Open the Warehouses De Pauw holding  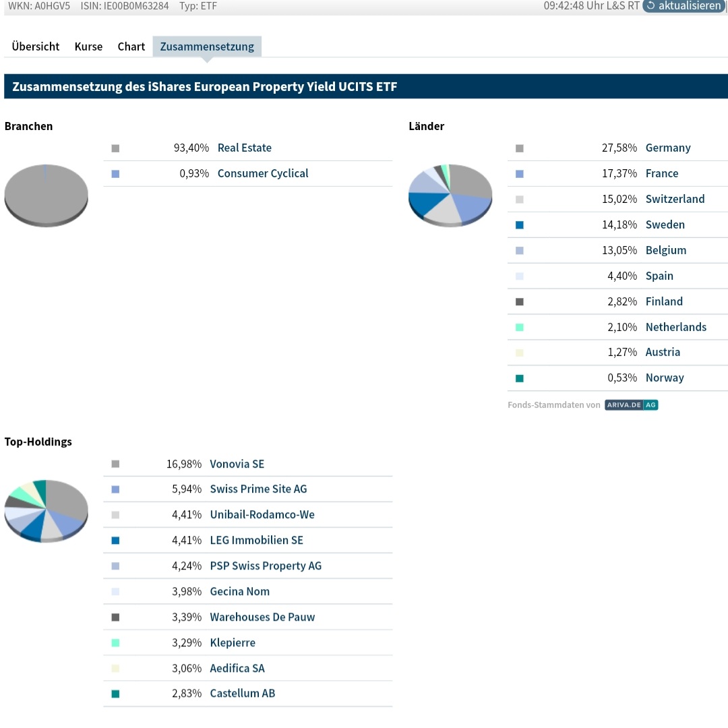[262, 617]
